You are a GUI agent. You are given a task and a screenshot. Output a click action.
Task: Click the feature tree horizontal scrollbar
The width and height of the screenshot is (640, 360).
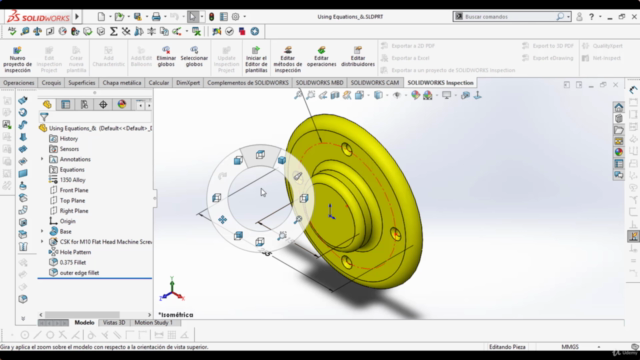[82, 315]
